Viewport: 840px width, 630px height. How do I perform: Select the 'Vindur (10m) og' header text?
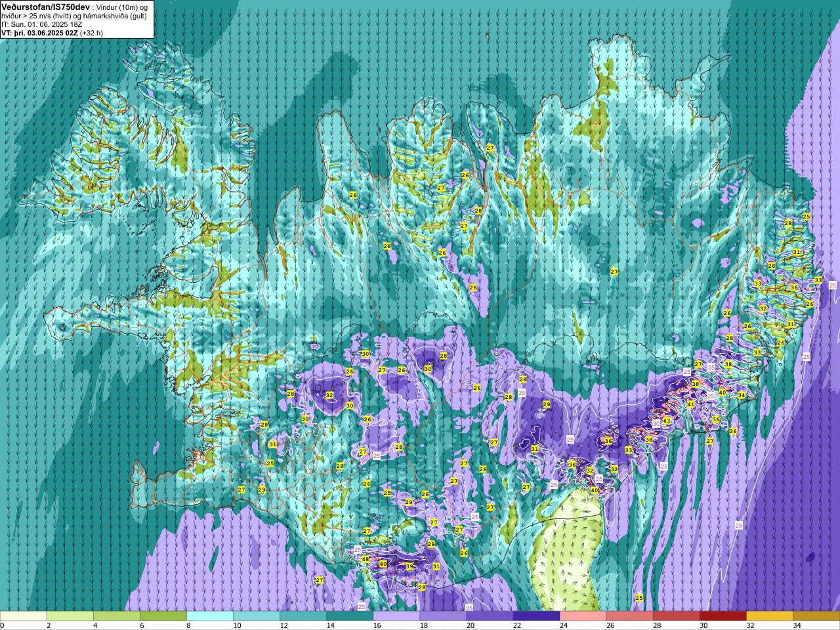[x=122, y=7]
